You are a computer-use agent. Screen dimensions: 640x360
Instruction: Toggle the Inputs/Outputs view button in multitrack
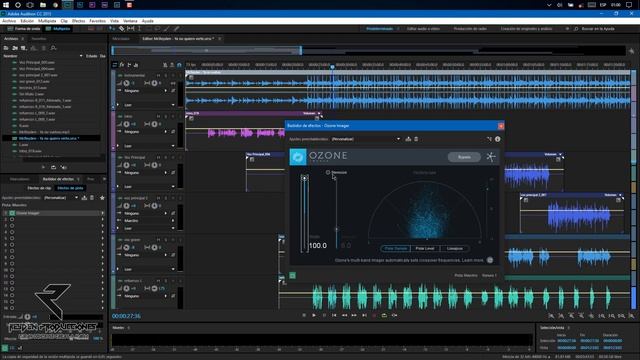tap(115, 65)
